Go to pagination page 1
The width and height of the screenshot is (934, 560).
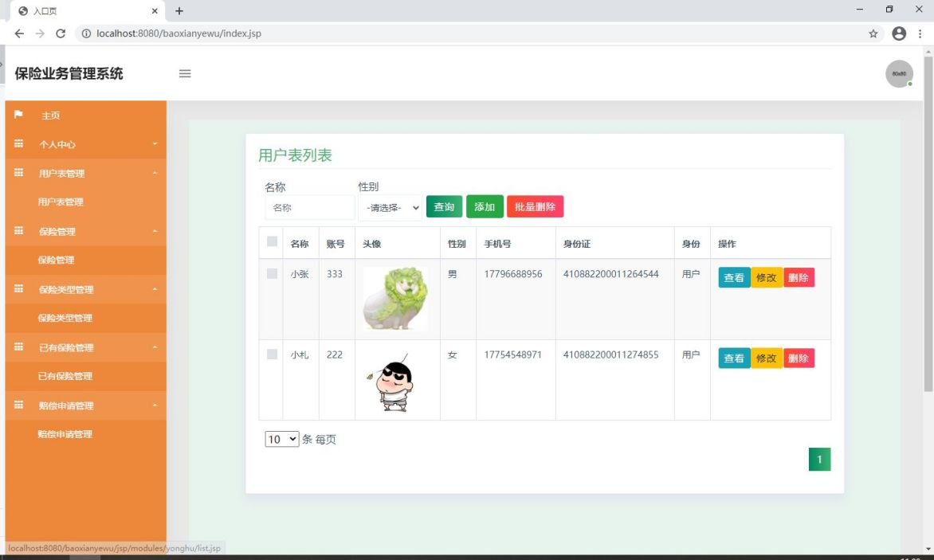point(819,459)
